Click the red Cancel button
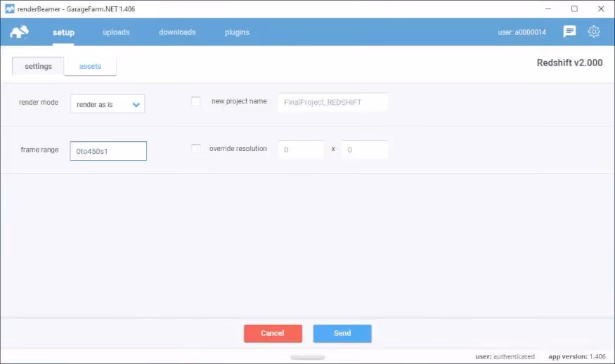This screenshot has width=615, height=364. click(273, 333)
